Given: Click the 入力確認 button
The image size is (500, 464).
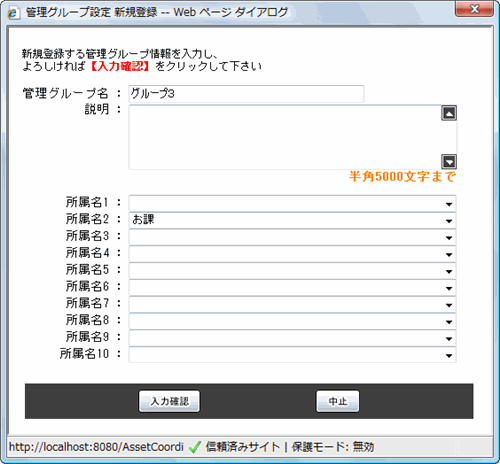Looking at the screenshot, I should (169, 401).
